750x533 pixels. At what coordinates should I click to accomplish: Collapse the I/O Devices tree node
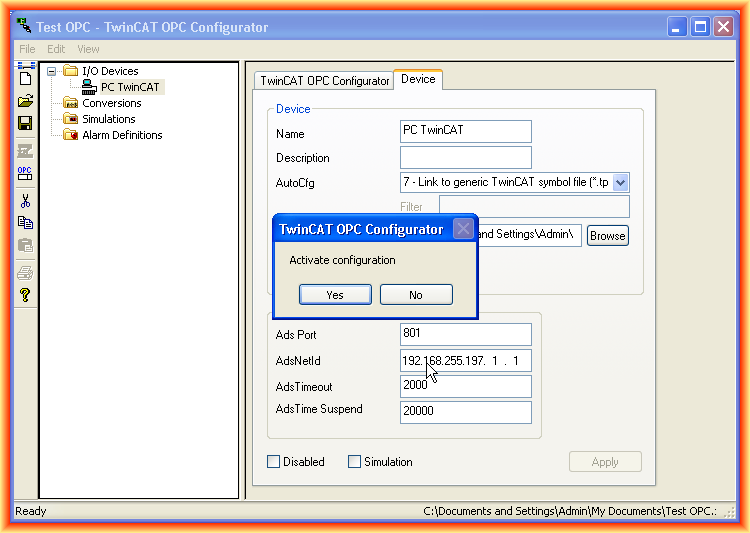51,71
